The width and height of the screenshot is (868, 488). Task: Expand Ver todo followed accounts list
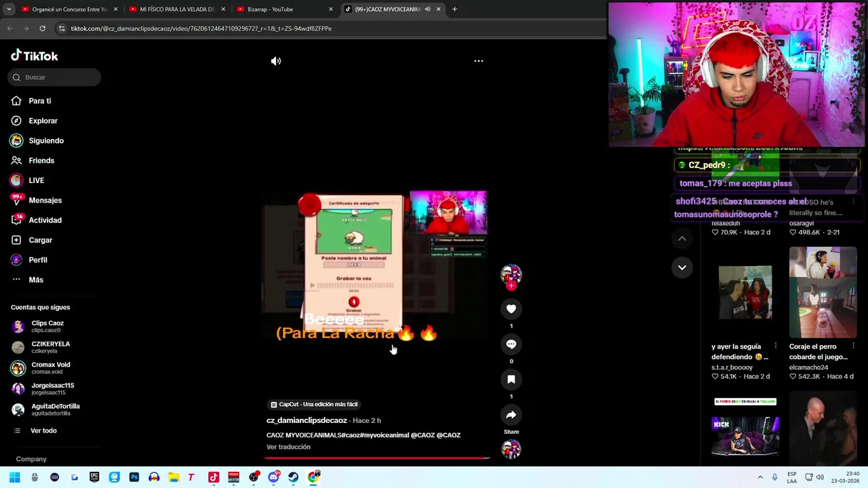43,430
